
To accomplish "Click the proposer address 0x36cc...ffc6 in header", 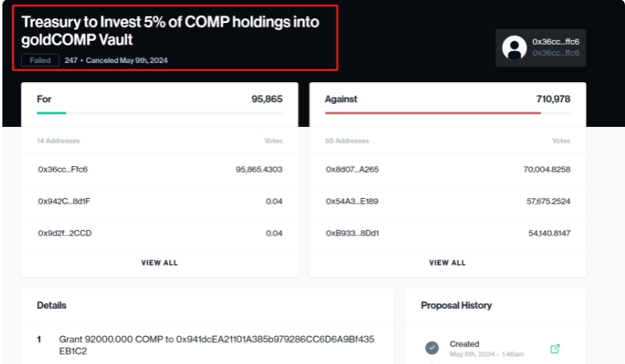I will 555,42.
